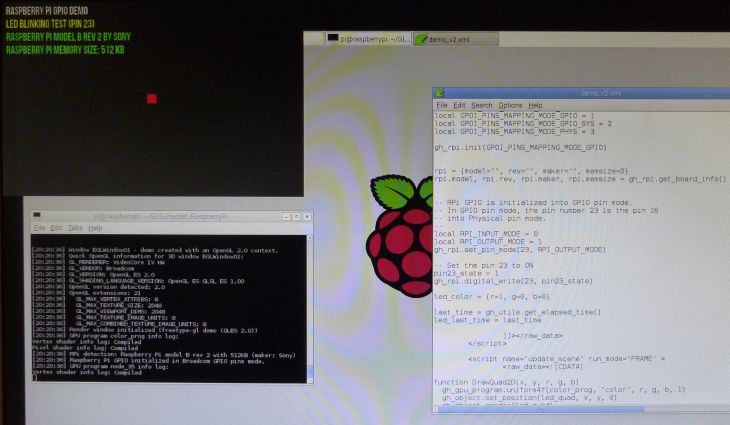Open the File menu in the terminal window

pos(39,228)
